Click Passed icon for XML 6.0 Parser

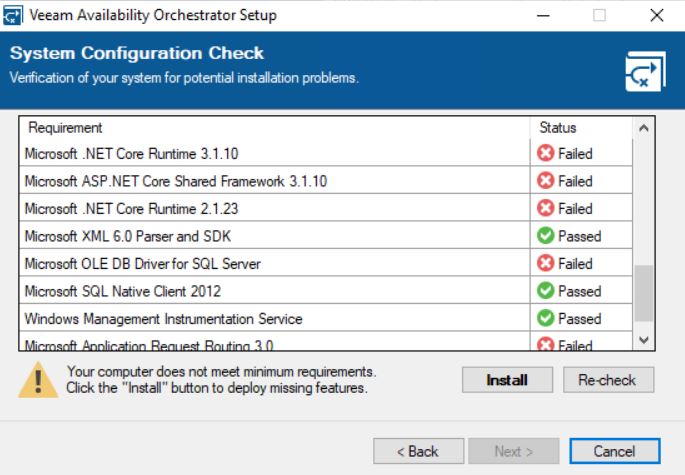point(545,236)
